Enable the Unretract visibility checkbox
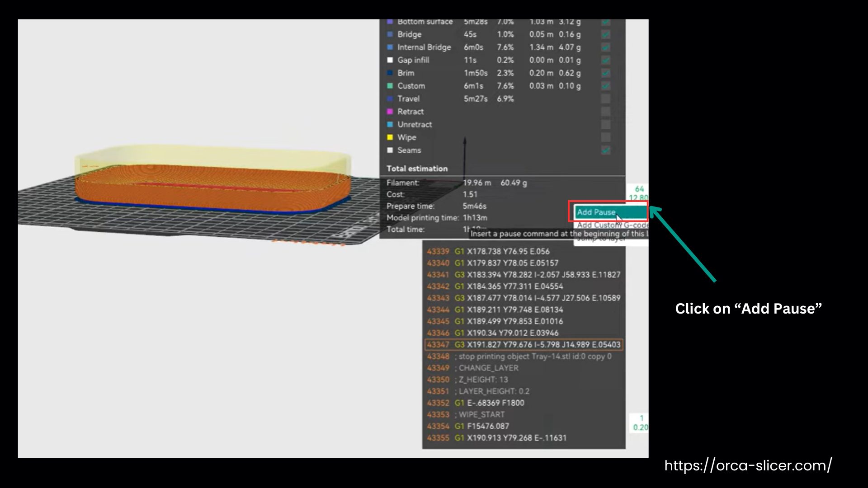 tap(606, 124)
